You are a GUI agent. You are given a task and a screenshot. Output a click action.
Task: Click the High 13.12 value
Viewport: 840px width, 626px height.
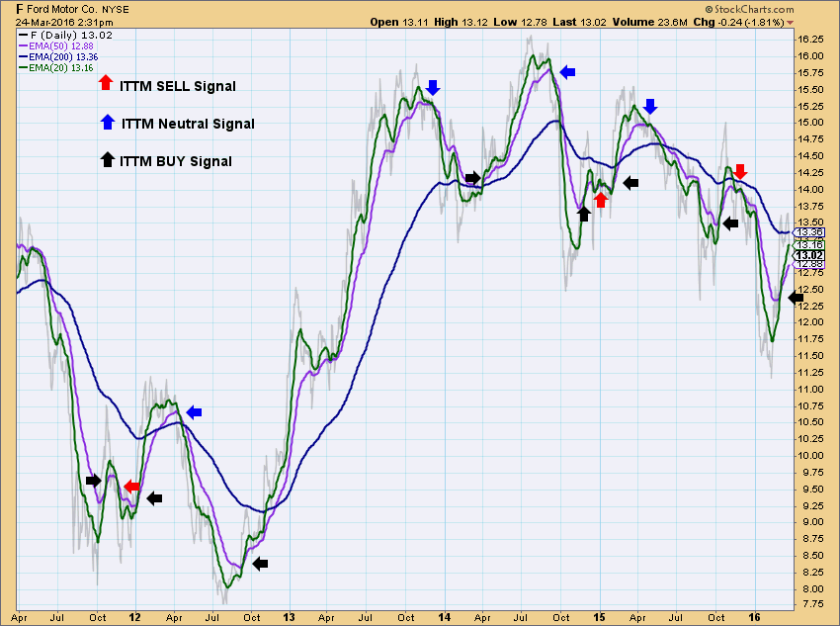pos(461,22)
